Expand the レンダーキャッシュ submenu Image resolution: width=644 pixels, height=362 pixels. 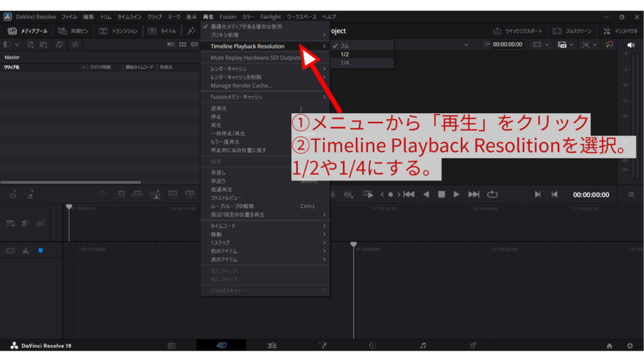coord(265,69)
